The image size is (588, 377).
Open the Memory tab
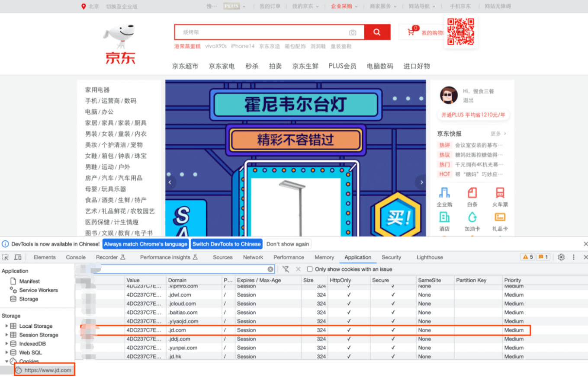[x=324, y=257]
